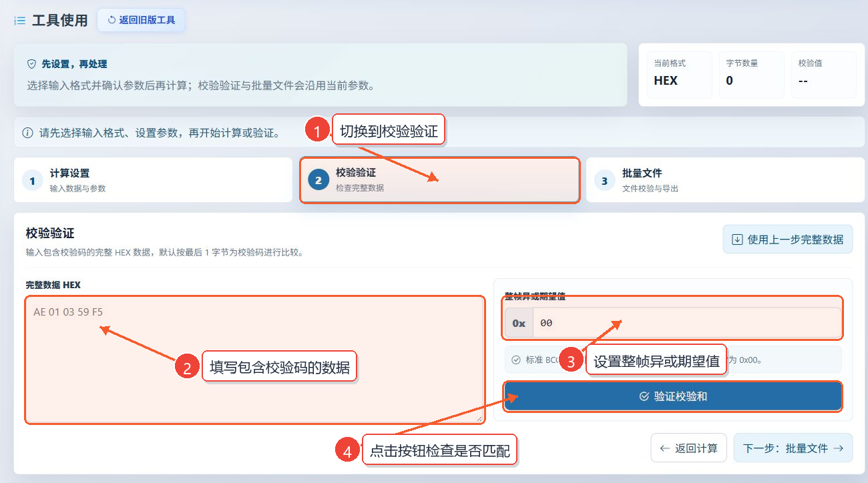Click the list icon beside 工具使用
The image size is (868, 483).
pos(20,21)
